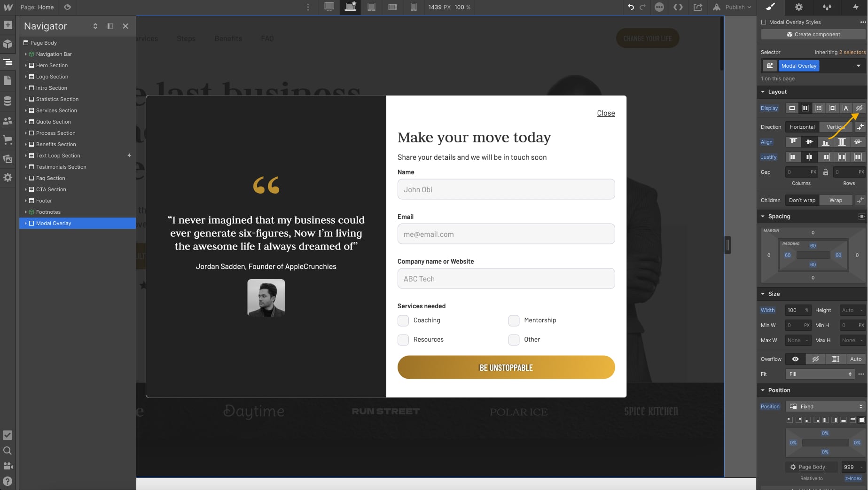This screenshot has width=868, height=492.
Task: Open the Pages panel
Action: click(x=8, y=80)
